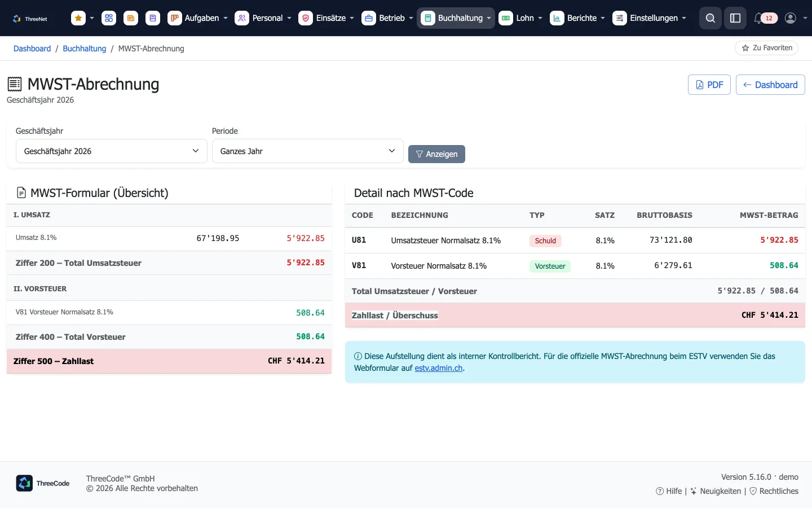This screenshot has height=508, width=812.
Task: Click the green Vorsteuer type badge
Action: tap(550, 266)
